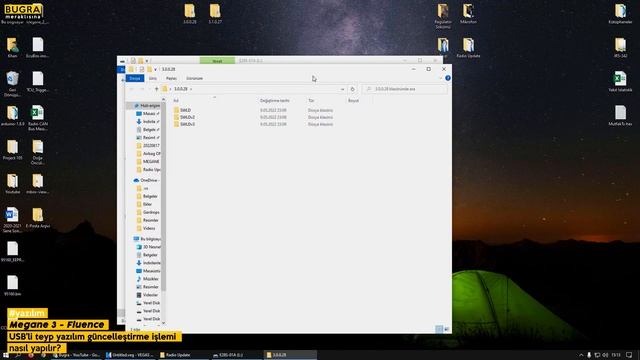This screenshot has height=360, width=640.
Task: Open the quick access toolbar customize dropdown
Action: pyautogui.click(x=156, y=69)
